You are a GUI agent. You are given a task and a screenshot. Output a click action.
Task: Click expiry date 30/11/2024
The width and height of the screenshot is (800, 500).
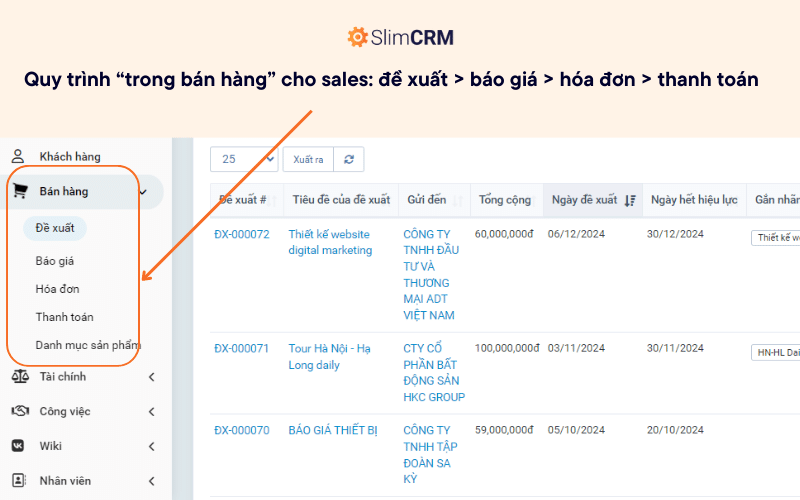[x=676, y=348]
